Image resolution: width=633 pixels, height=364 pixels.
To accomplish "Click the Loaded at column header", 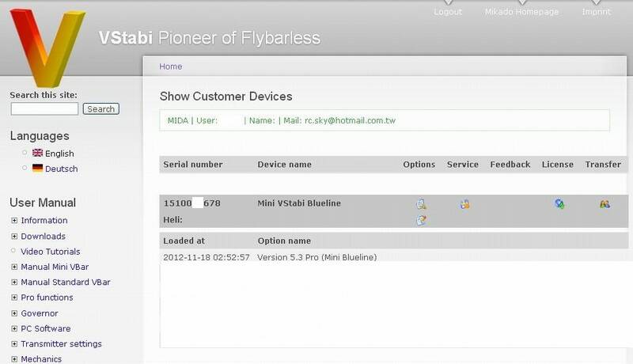I will click(184, 241).
